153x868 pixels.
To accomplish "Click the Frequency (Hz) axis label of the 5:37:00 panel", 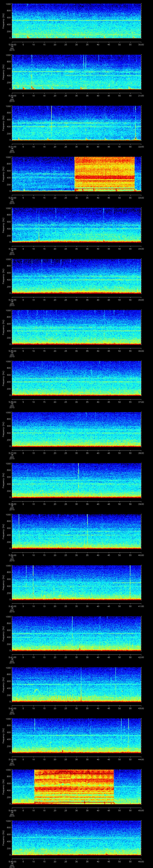I will click(x=3, y=429).
